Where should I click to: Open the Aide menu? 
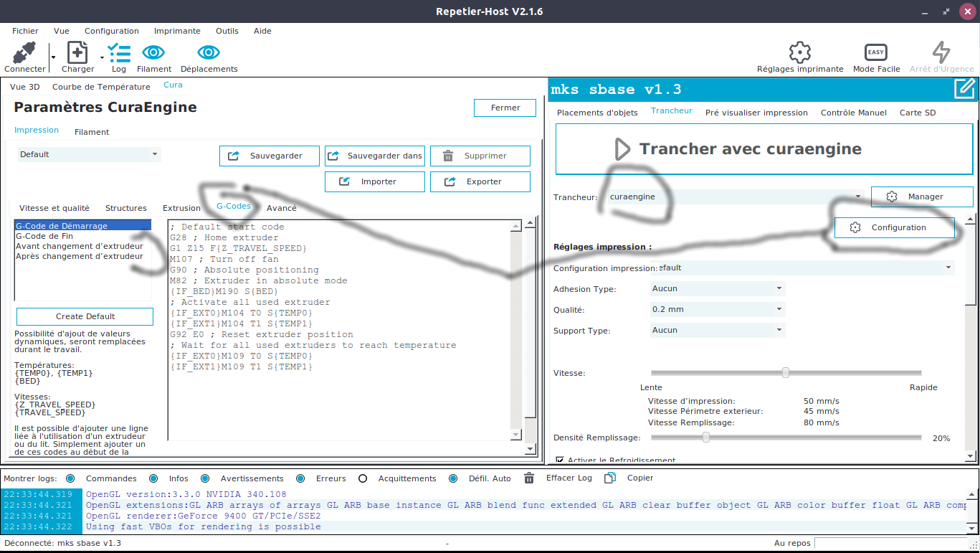(262, 31)
